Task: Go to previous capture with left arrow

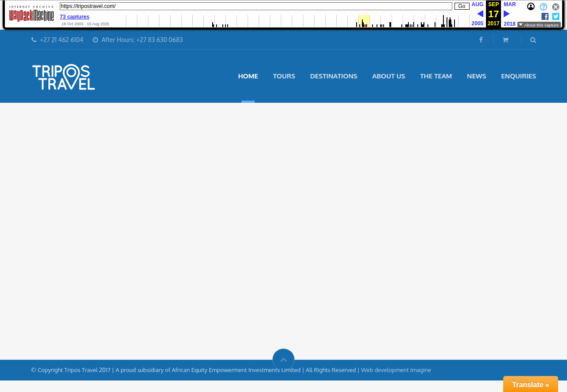Action: (x=480, y=14)
